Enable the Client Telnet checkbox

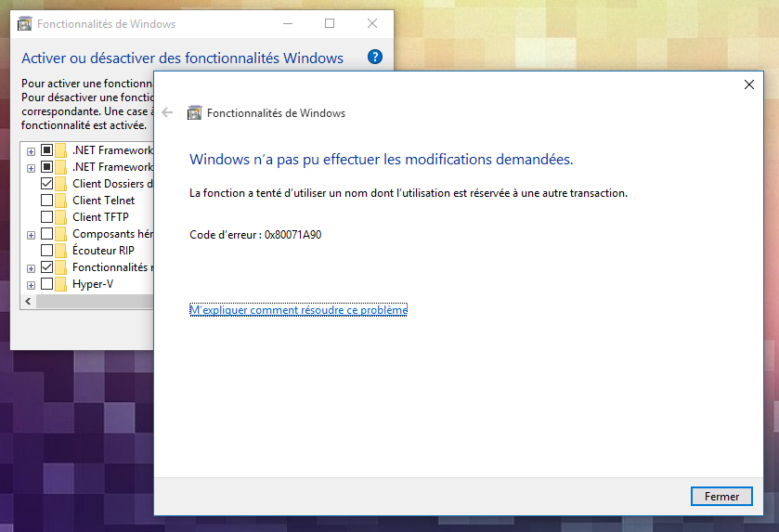pyautogui.click(x=46, y=201)
